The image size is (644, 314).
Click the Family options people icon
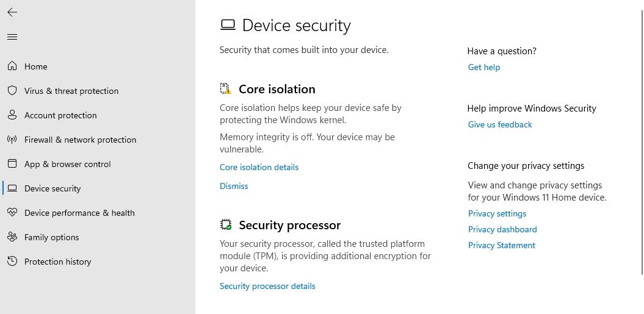click(12, 237)
